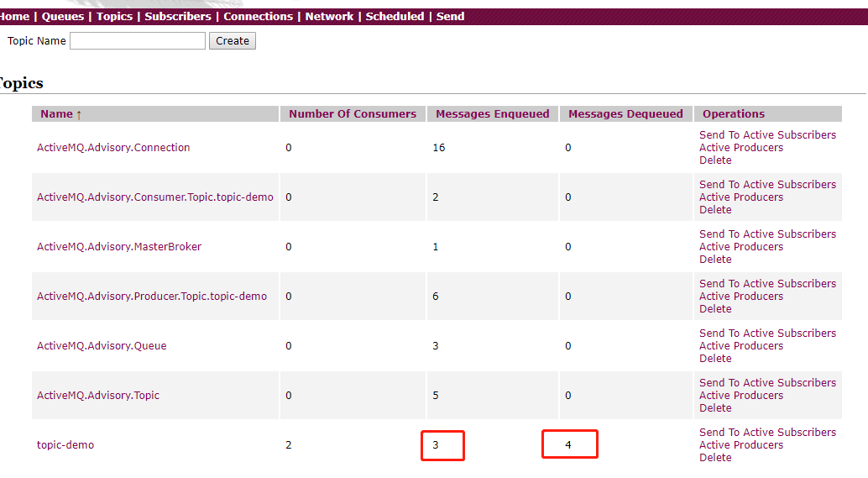Send To Active Subscribers for ActiveMQ.Advisory.Topic
868x478 pixels.
coord(767,383)
